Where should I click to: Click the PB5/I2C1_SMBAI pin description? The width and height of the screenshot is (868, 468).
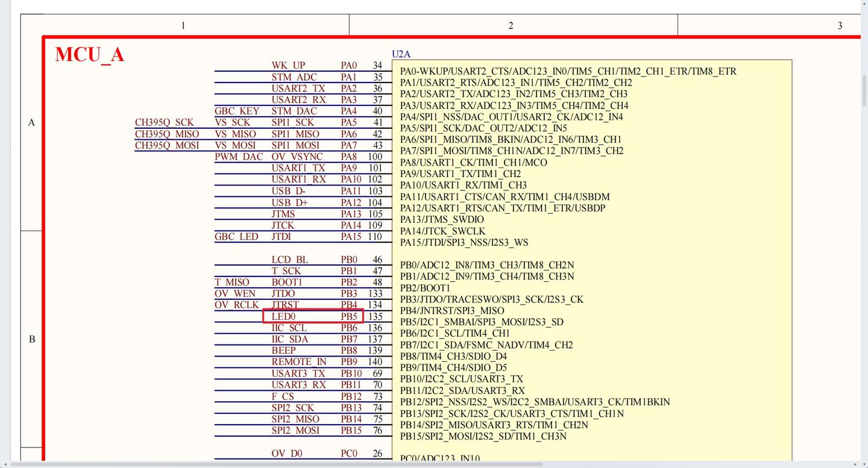[482, 322]
